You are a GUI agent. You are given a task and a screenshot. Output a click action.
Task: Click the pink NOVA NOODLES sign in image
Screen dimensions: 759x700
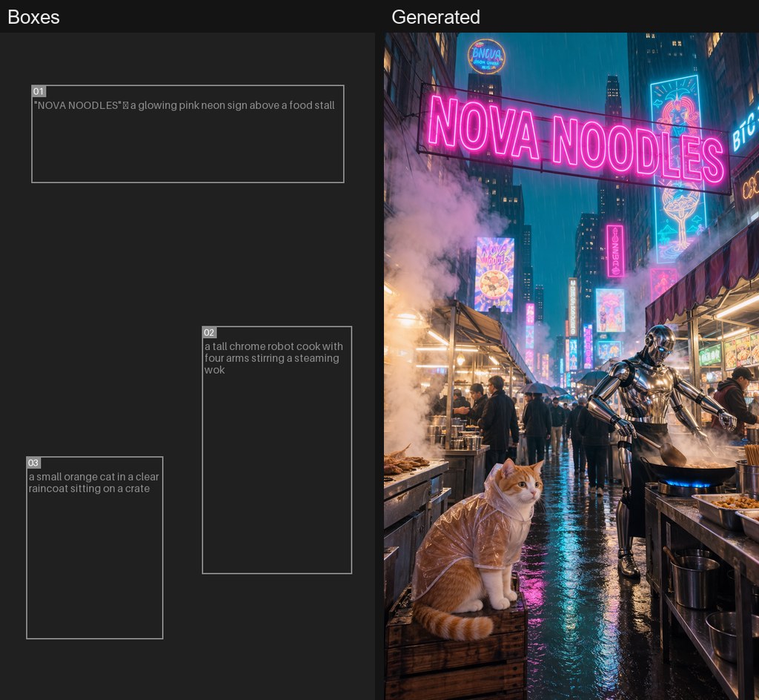[x=575, y=138]
